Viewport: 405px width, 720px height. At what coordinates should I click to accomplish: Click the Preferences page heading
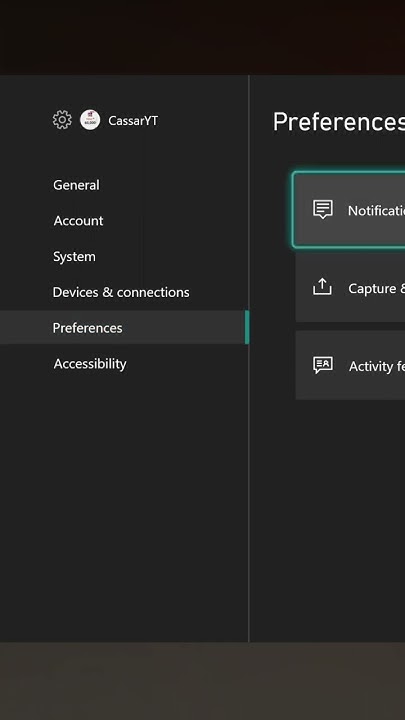[x=339, y=122]
